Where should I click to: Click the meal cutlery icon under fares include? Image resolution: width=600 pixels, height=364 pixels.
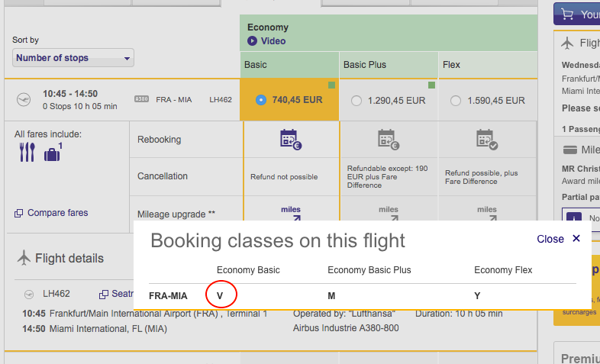click(27, 153)
